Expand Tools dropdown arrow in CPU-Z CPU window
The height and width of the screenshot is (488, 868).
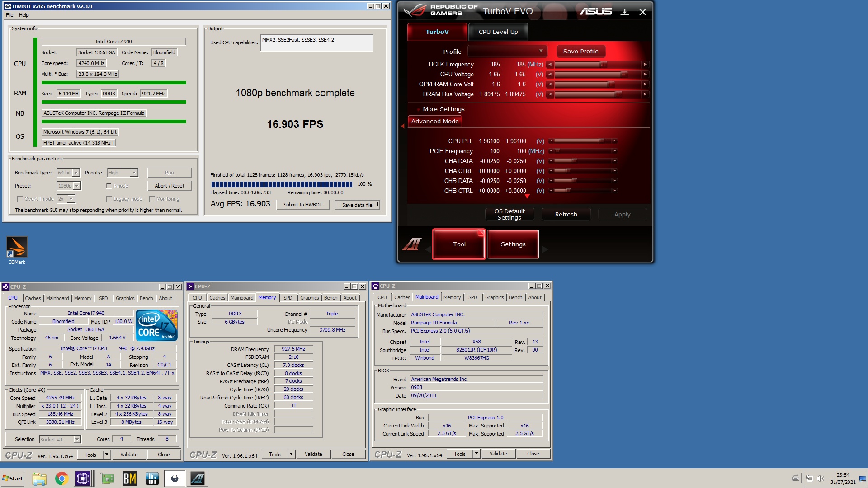tap(107, 455)
